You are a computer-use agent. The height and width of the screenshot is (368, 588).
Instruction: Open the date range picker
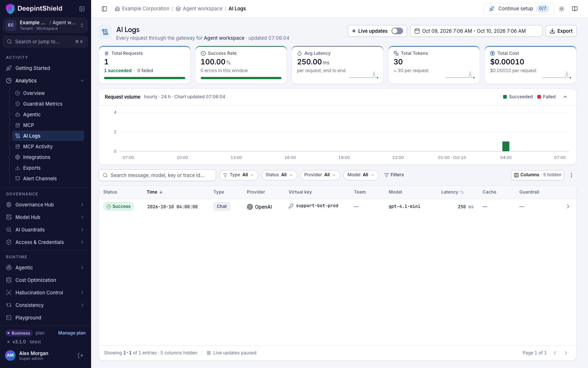[x=476, y=31]
